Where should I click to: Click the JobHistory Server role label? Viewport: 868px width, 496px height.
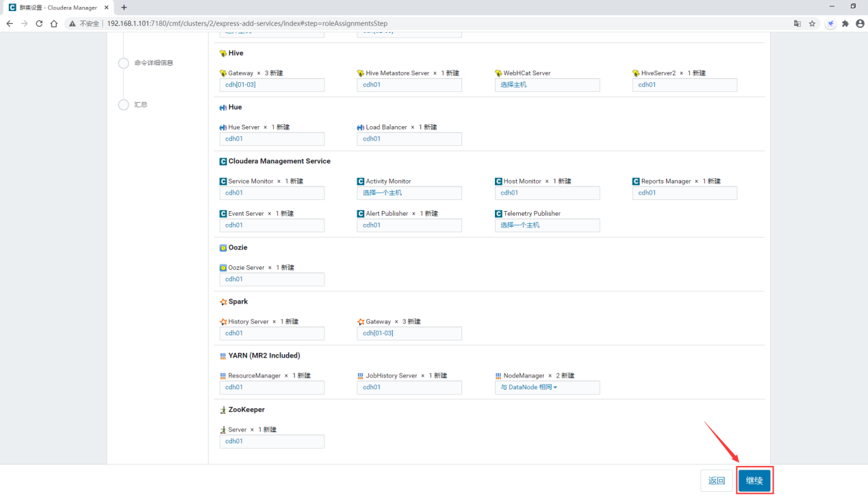392,376
